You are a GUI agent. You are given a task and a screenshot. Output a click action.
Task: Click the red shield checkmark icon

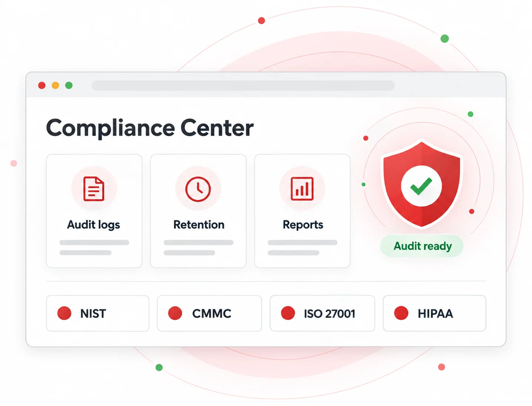point(422,184)
